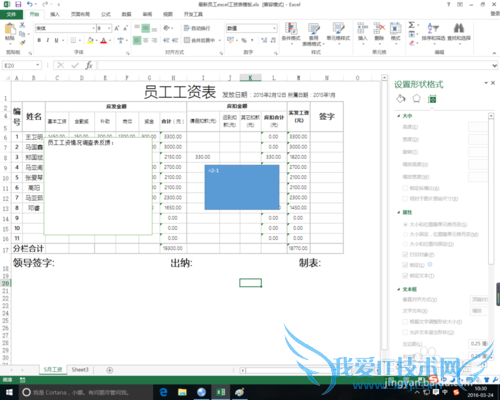Click the Cortana search box
500x400 pixels.
(x=85, y=392)
